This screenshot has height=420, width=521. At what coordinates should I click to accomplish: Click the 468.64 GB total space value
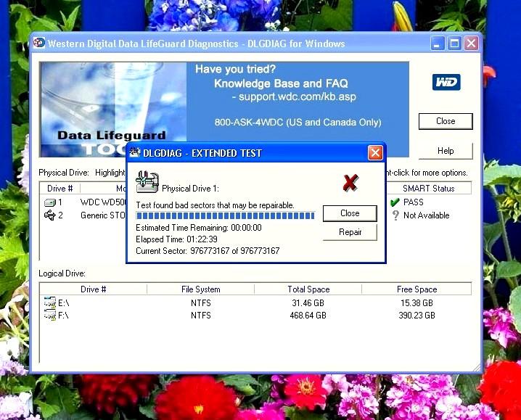coord(308,316)
